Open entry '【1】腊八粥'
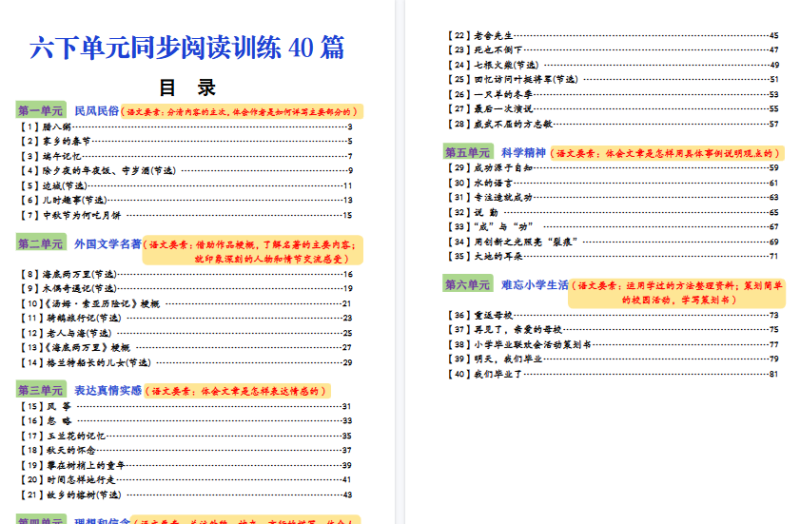Screen dimensions: 800x524 186,127
